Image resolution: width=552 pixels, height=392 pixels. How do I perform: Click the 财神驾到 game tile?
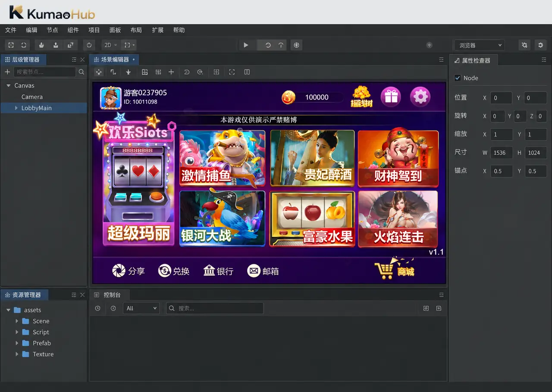coord(398,158)
